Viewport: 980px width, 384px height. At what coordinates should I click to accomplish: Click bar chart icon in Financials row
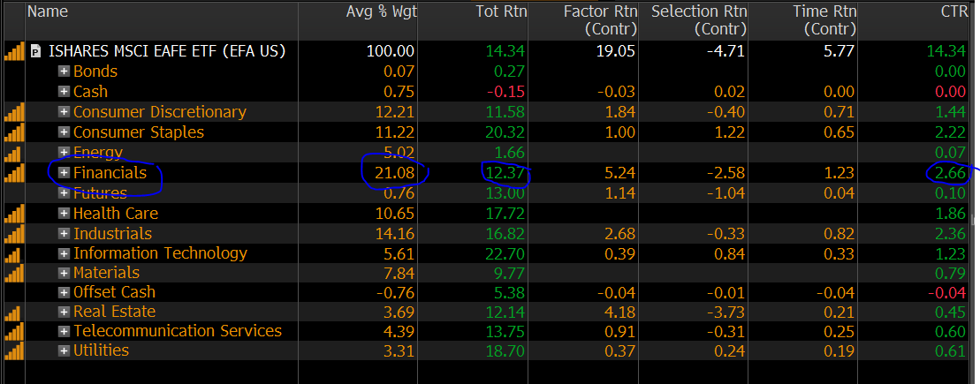[14, 173]
